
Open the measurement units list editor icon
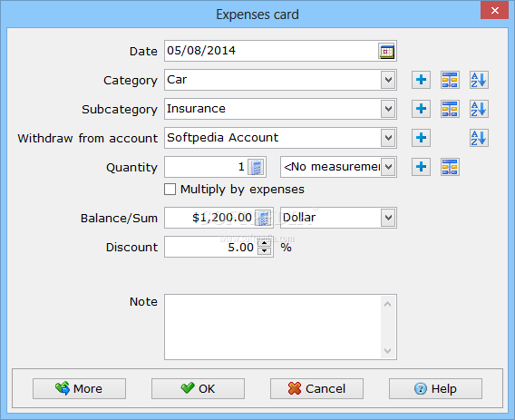[450, 167]
